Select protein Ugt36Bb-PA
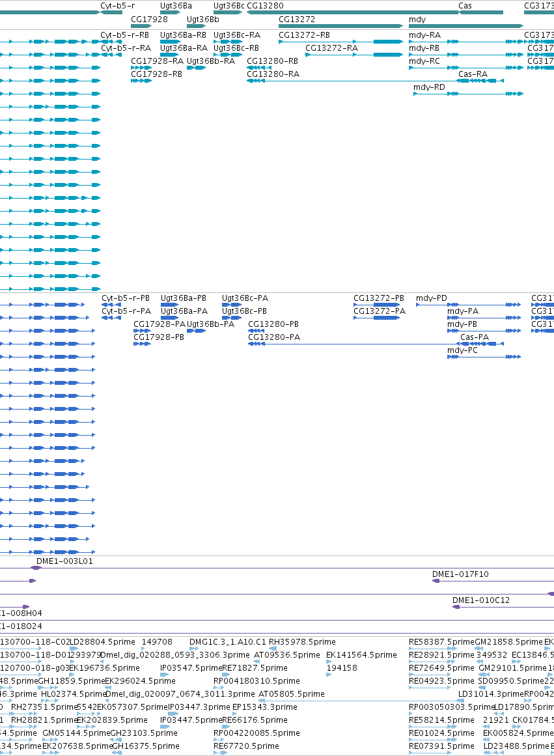The height and width of the screenshot is (756, 554). [x=211, y=324]
